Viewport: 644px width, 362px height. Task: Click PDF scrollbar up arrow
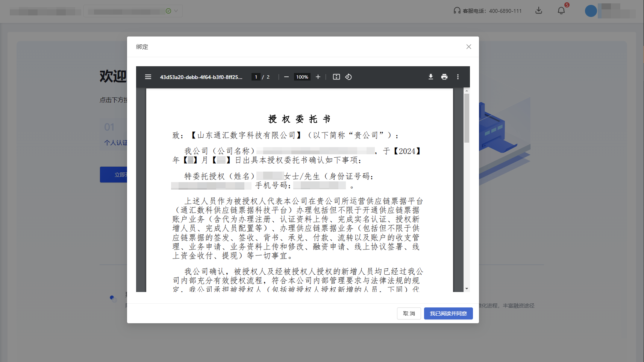467,91
